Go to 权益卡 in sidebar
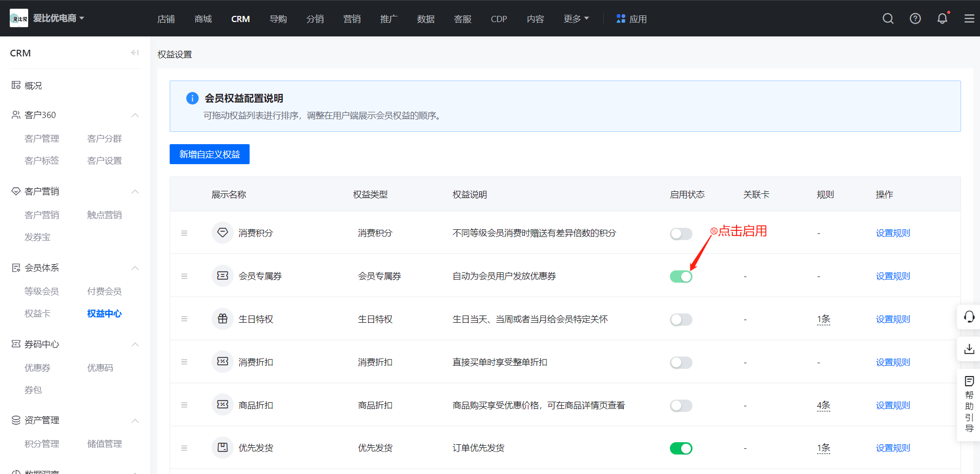Viewport: 980px width, 474px height. tap(37, 313)
